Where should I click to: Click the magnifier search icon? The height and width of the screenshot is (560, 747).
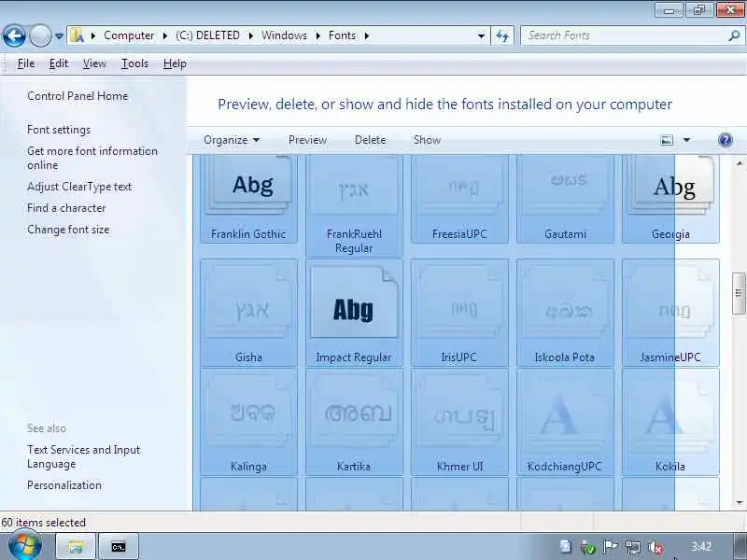pyautogui.click(x=734, y=35)
